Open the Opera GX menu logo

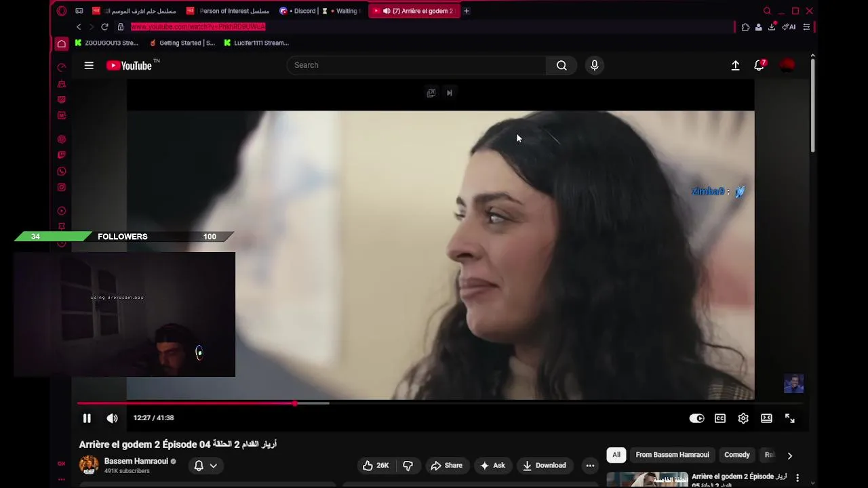point(62,11)
